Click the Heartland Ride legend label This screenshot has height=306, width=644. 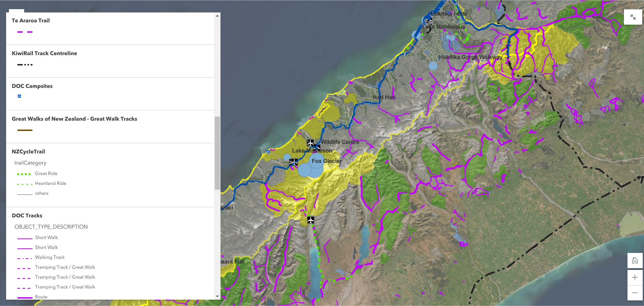pyautogui.click(x=51, y=183)
